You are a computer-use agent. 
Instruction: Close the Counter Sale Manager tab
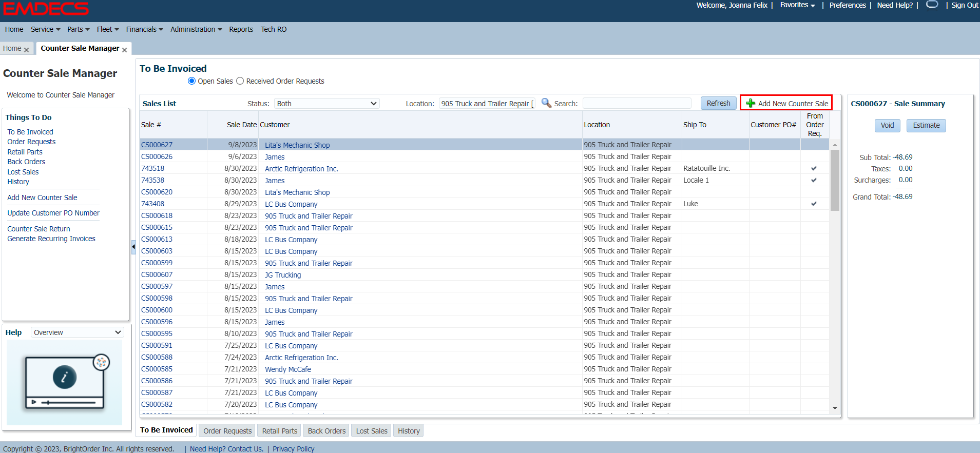(124, 50)
